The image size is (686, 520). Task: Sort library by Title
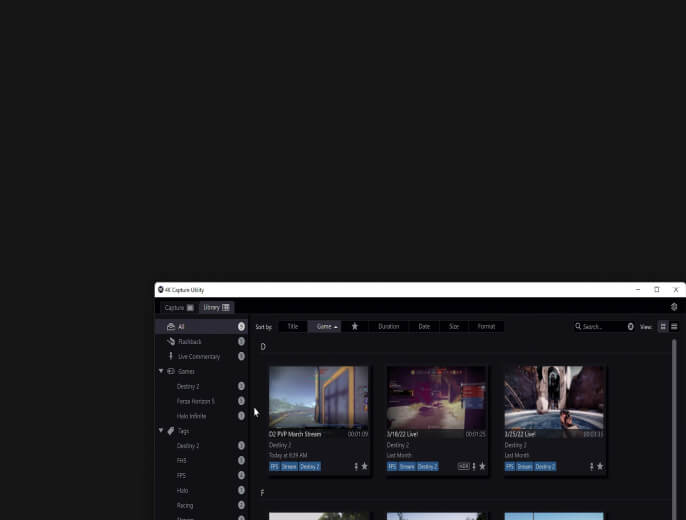click(293, 326)
